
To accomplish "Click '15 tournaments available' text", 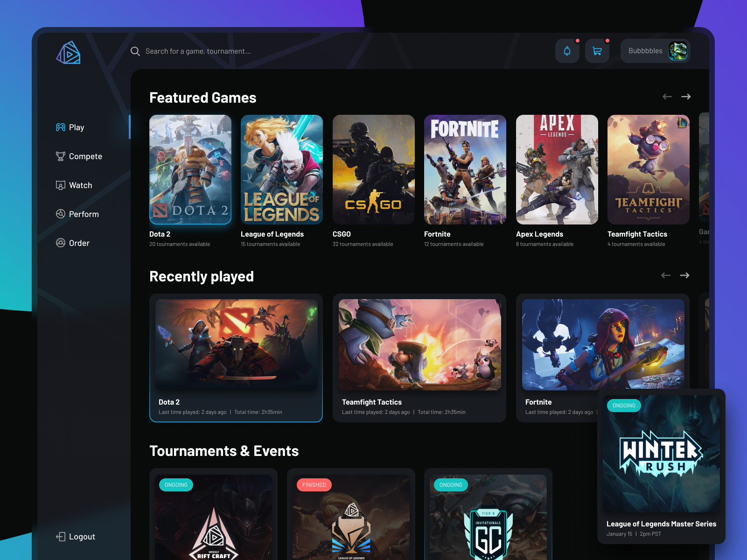I will click(x=271, y=244).
